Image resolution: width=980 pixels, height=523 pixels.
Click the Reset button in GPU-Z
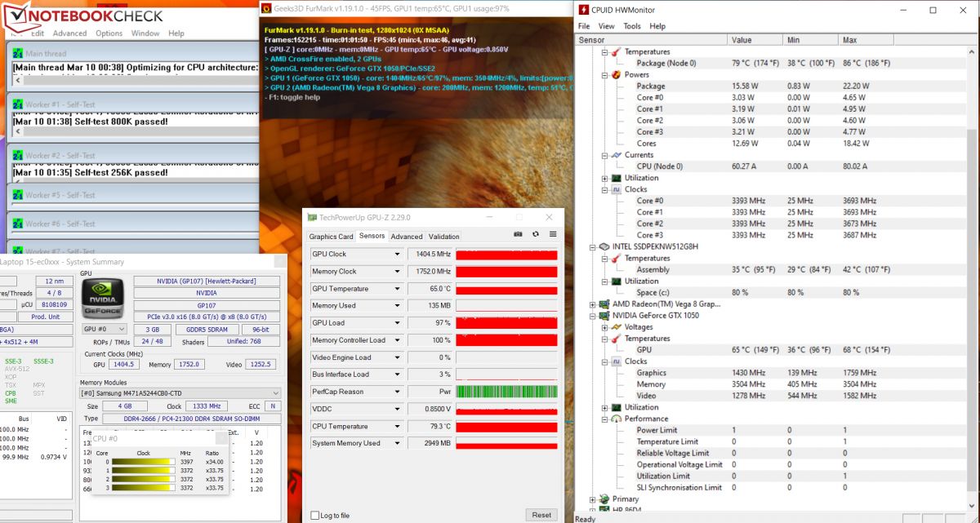coord(541,515)
